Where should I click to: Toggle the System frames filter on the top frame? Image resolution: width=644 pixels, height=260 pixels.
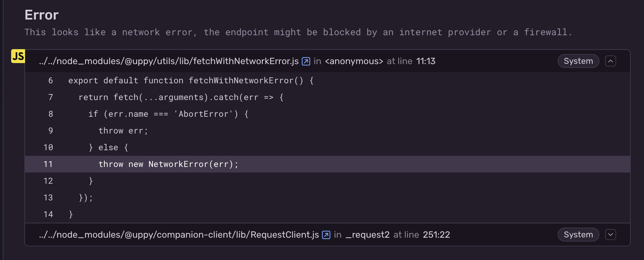click(x=578, y=61)
